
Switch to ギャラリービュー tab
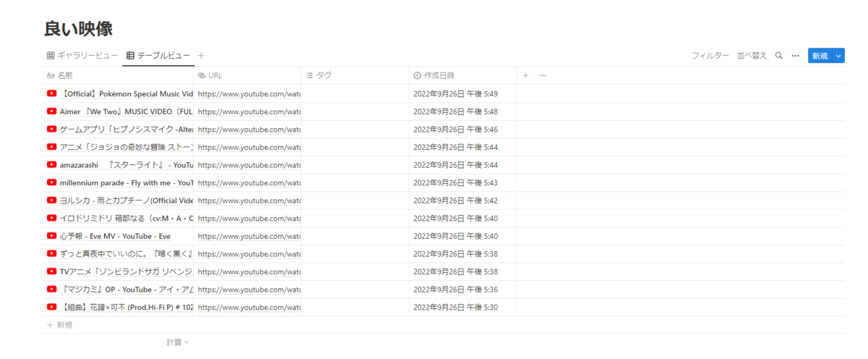[x=82, y=56]
